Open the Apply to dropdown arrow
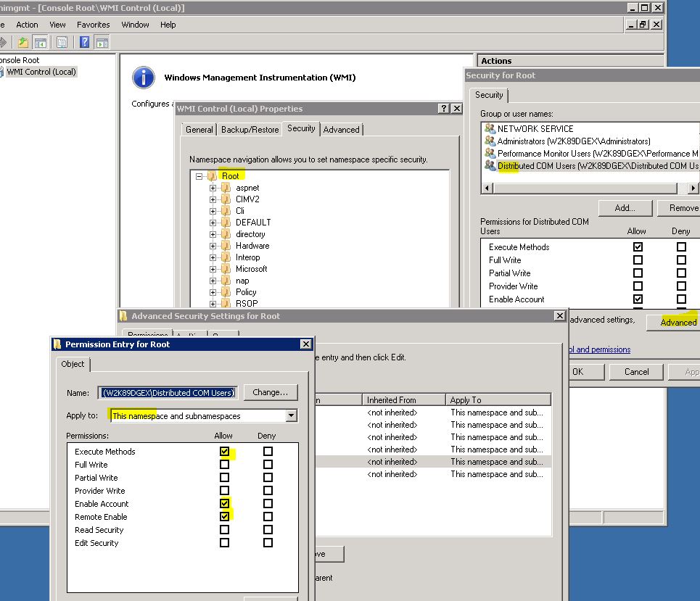Screen dimensions: 700x601 point(291,416)
